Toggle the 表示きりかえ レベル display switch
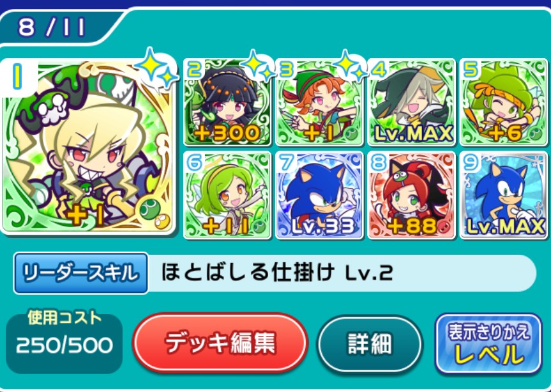The width and height of the screenshot is (551, 392). tap(488, 344)
